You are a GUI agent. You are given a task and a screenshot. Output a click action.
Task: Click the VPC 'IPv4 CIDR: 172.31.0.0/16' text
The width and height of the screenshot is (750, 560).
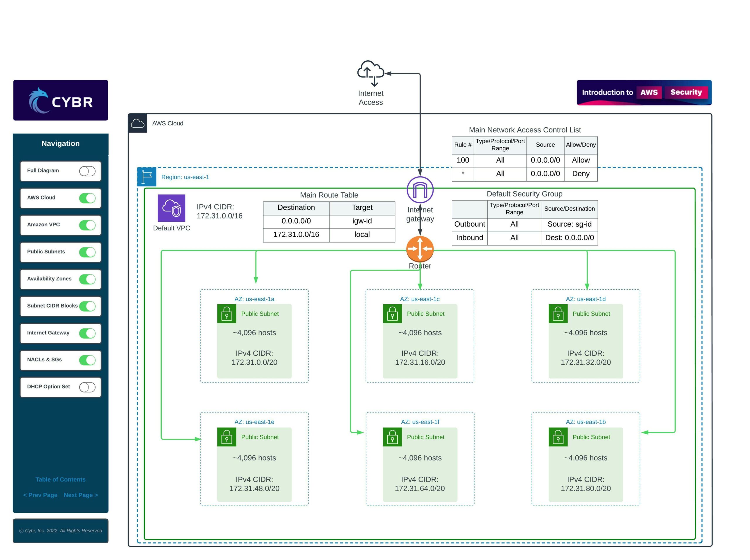tap(219, 211)
